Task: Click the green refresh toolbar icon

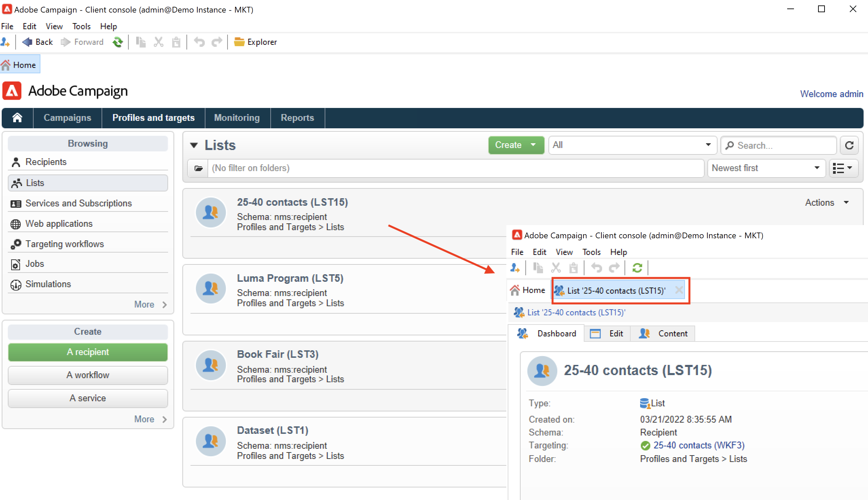Action: [117, 42]
